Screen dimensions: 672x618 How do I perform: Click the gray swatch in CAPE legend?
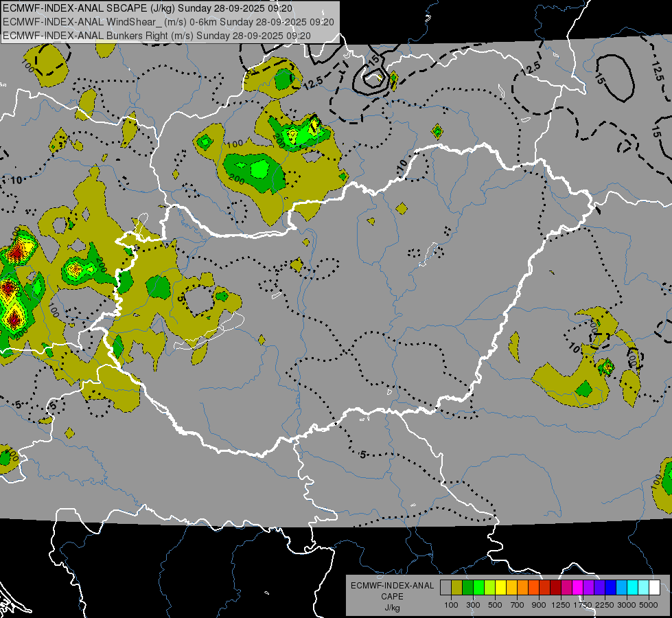pyautogui.click(x=445, y=588)
